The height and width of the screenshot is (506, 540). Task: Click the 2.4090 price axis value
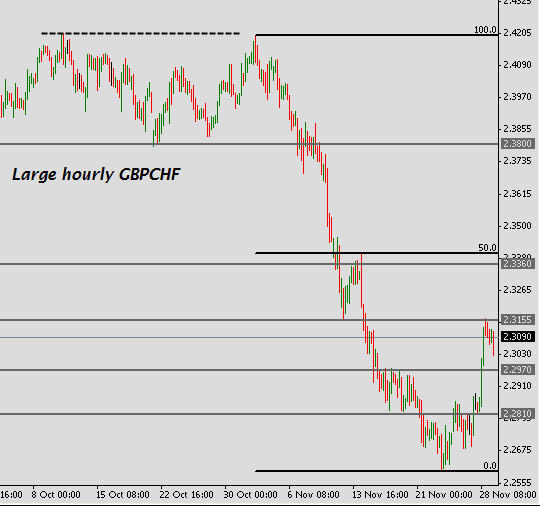click(x=517, y=65)
